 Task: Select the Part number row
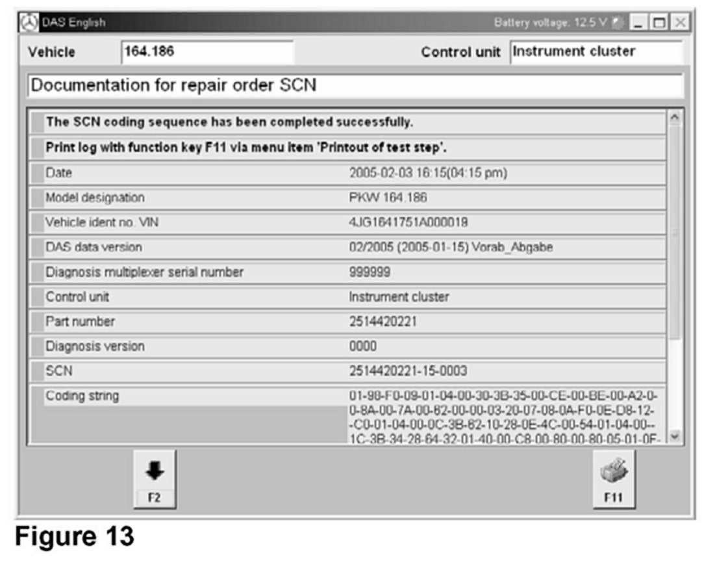click(x=348, y=322)
